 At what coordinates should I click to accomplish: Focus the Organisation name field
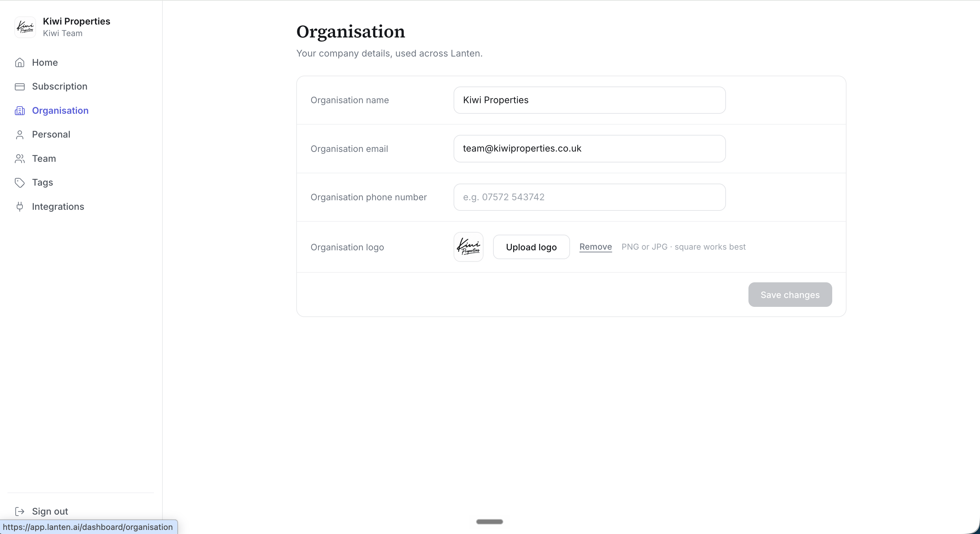pyautogui.click(x=589, y=100)
